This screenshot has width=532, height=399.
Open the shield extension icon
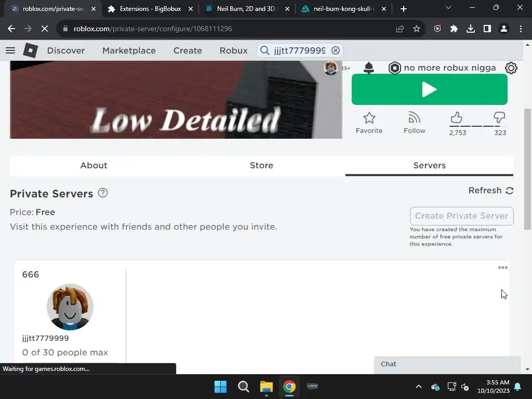coord(437,29)
